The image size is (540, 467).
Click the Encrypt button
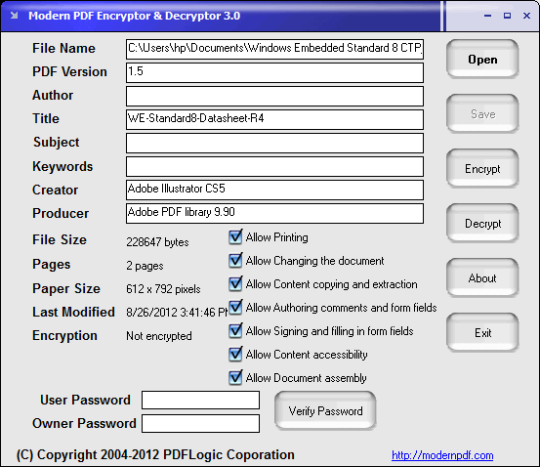pyautogui.click(x=482, y=168)
